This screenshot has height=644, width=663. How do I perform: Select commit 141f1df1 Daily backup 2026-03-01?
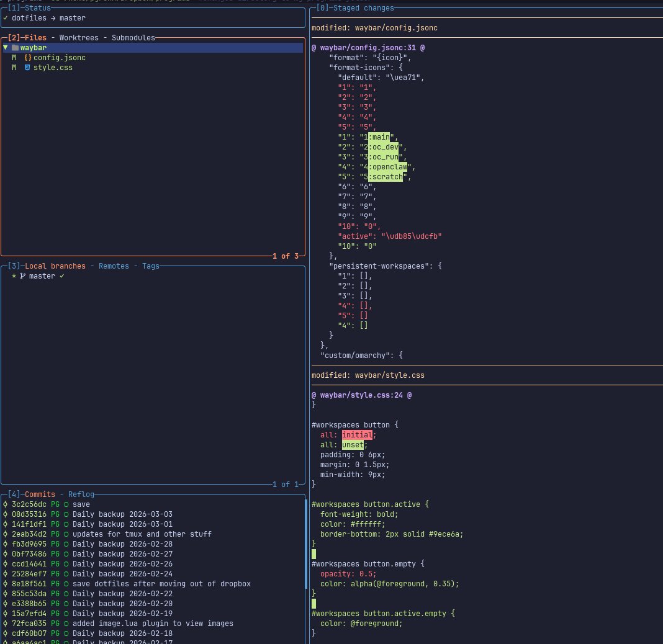(x=153, y=524)
